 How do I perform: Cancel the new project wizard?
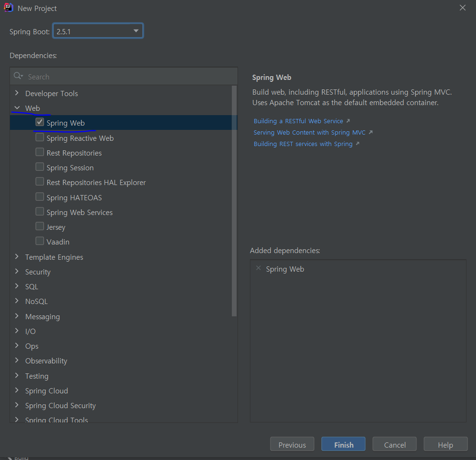pos(394,444)
